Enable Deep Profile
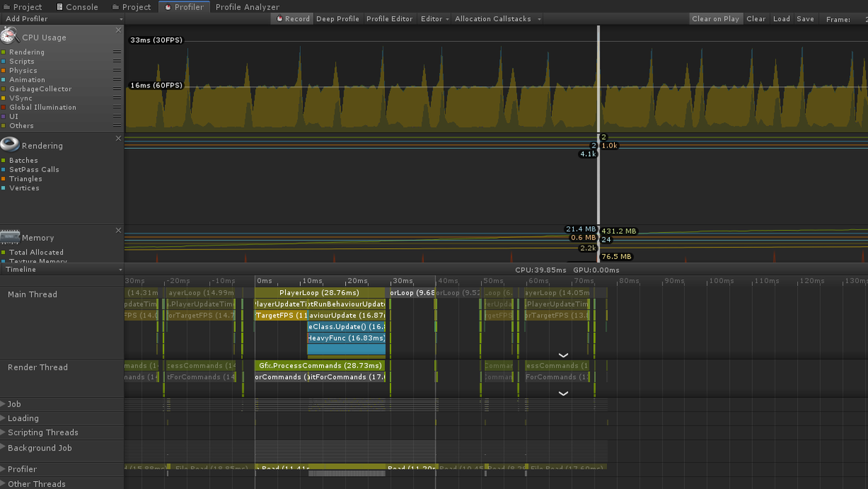Viewport: 868px width, 489px height. [x=338, y=19]
